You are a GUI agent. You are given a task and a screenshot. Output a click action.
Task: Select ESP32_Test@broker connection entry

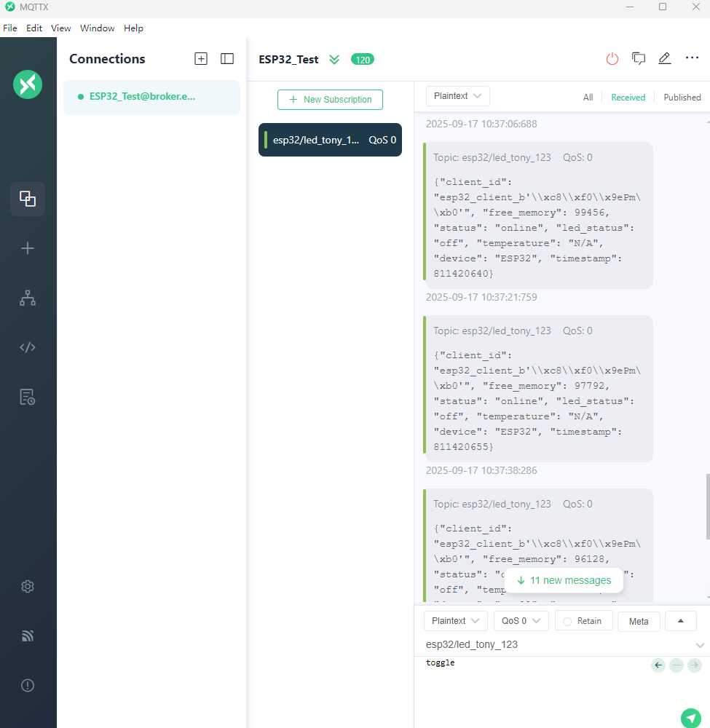152,97
